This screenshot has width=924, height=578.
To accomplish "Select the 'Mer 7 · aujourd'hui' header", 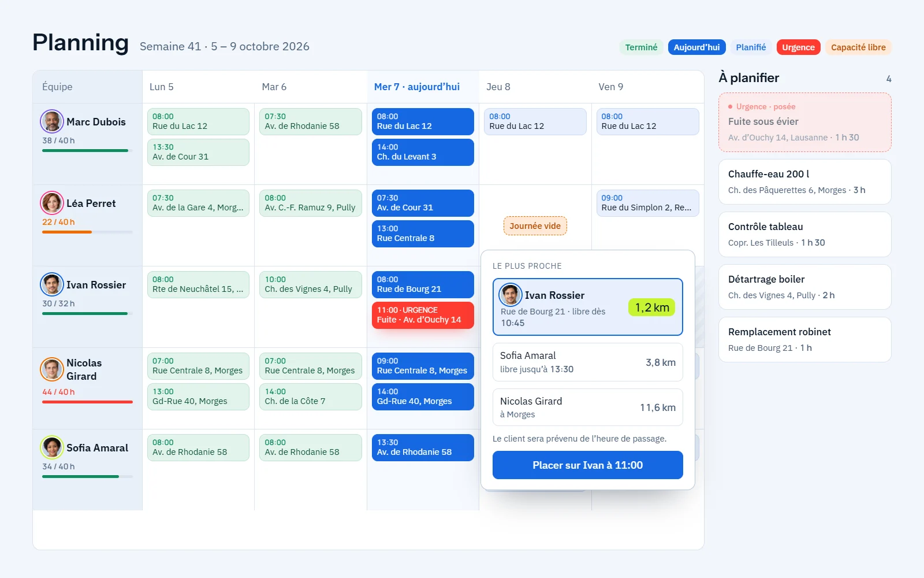I will pos(423,87).
